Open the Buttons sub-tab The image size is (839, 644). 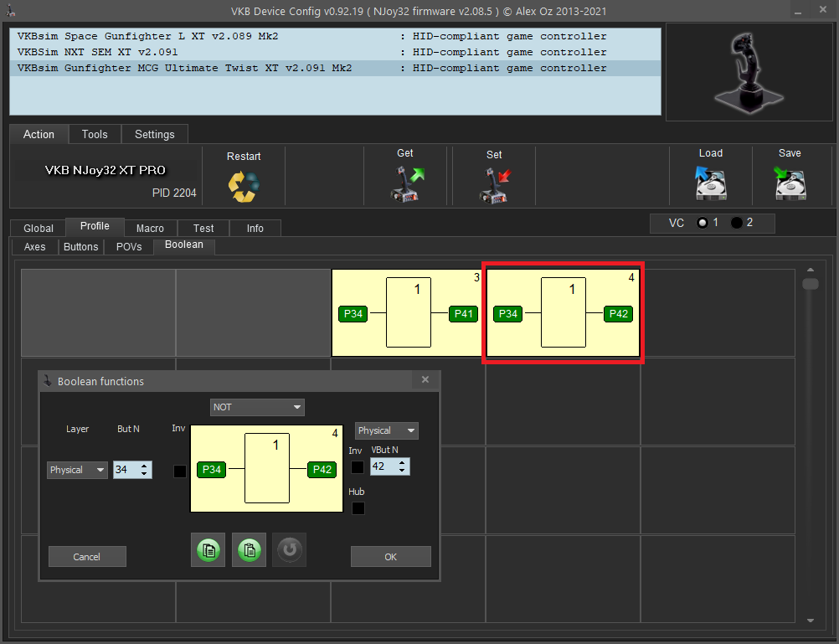pyautogui.click(x=80, y=247)
